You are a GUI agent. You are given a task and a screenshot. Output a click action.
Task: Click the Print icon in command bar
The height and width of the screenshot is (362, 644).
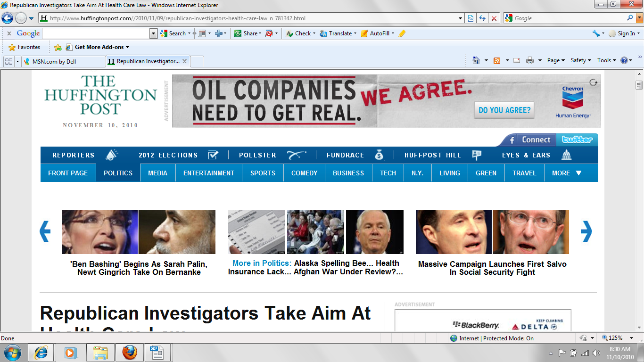coord(530,60)
